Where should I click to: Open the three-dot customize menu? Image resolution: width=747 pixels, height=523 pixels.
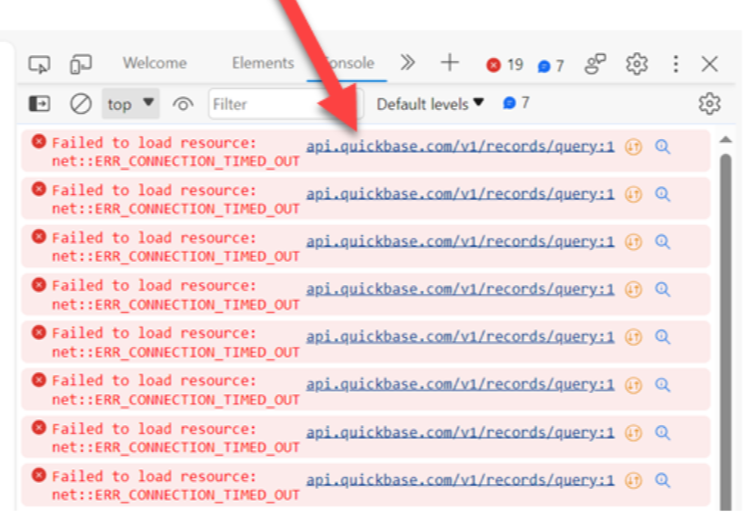pyautogui.click(x=676, y=64)
